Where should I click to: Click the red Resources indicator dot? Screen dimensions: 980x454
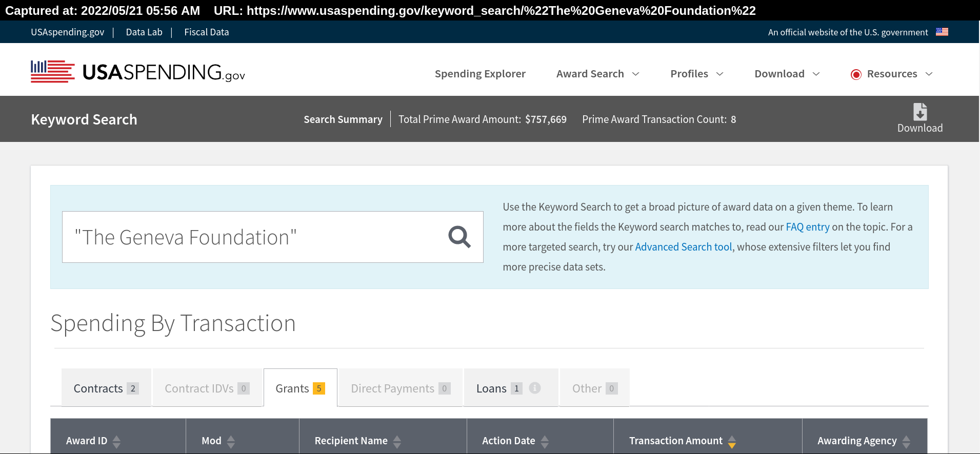point(856,74)
